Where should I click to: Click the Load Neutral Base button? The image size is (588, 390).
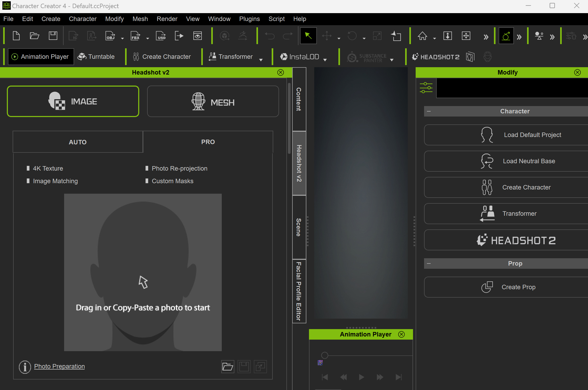(x=506, y=161)
